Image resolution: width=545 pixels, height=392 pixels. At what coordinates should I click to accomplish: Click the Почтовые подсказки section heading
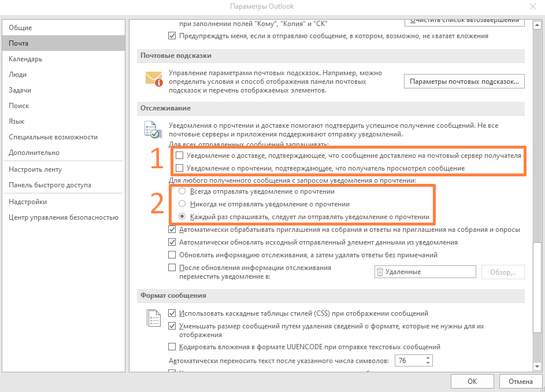click(176, 56)
